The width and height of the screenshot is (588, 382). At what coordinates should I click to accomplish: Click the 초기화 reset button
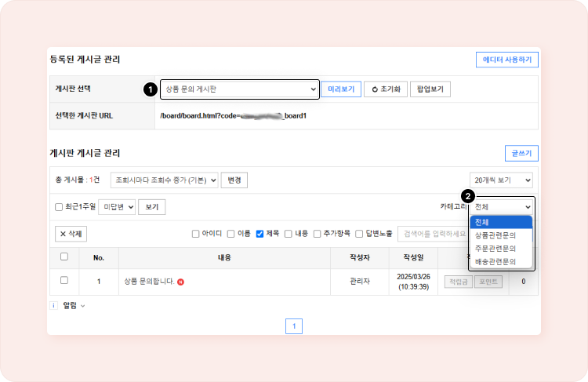coord(386,89)
